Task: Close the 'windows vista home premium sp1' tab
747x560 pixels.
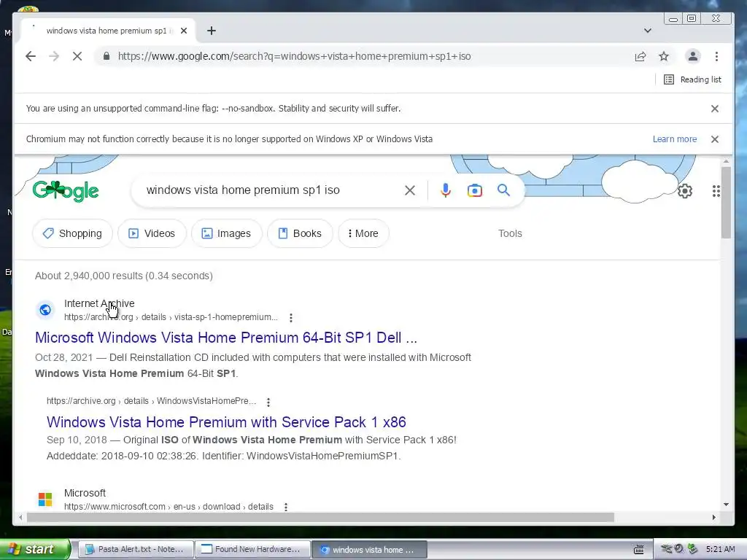Action: tap(184, 31)
